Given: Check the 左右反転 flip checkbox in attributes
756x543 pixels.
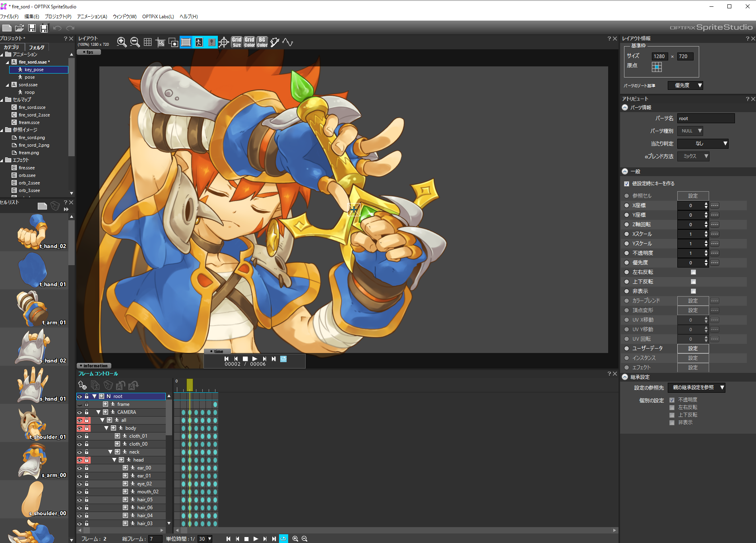Looking at the screenshot, I should pos(693,272).
